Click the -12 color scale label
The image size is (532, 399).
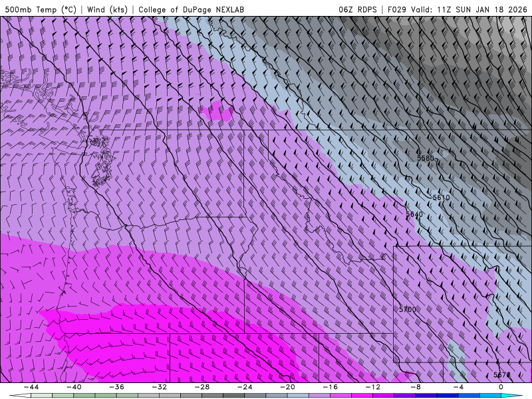(373, 387)
